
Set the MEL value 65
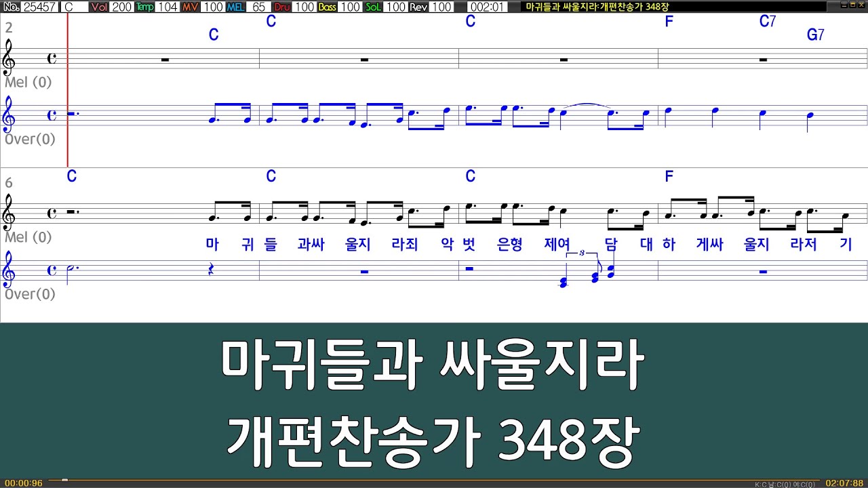(259, 7)
